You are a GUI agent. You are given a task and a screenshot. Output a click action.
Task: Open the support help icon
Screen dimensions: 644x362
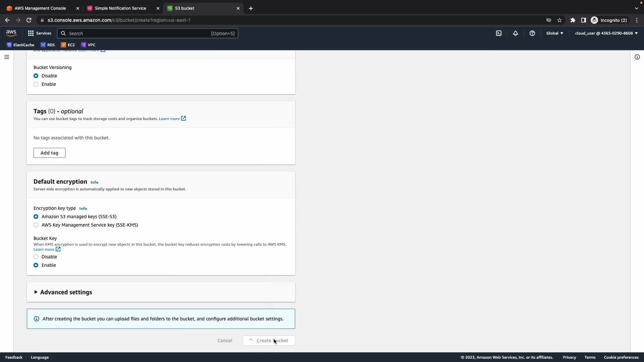[532, 33]
